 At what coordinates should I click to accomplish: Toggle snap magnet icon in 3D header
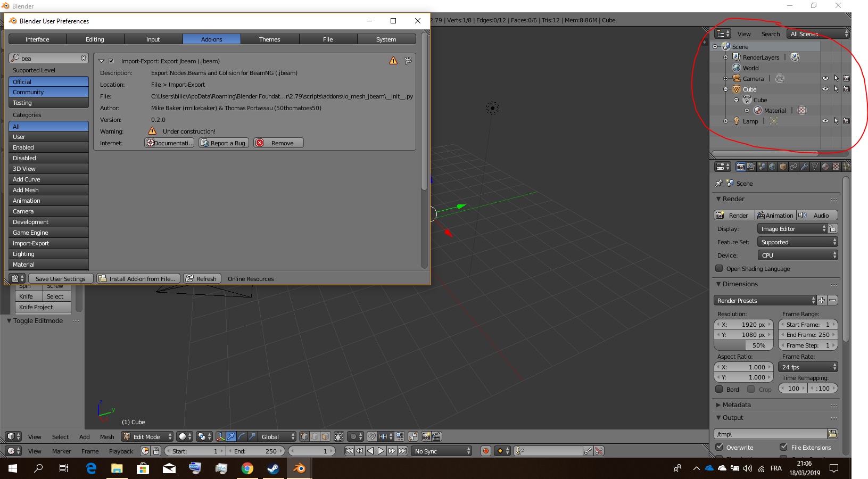pyautogui.click(x=372, y=436)
